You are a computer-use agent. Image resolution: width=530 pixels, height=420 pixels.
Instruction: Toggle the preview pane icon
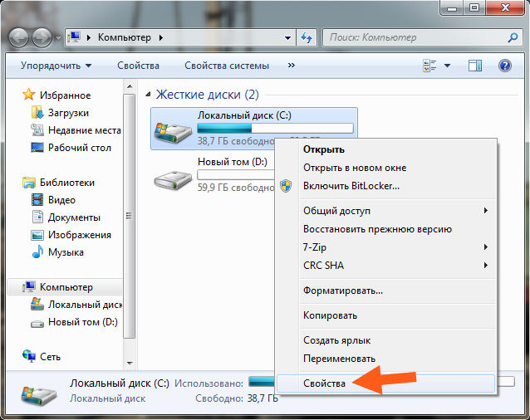coord(475,66)
